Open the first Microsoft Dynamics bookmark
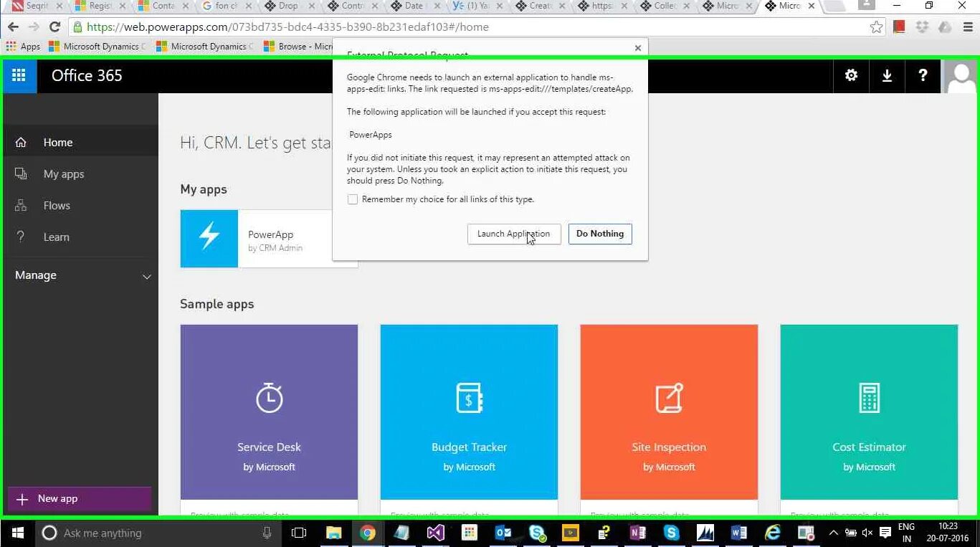The image size is (980, 547). (x=98, y=47)
